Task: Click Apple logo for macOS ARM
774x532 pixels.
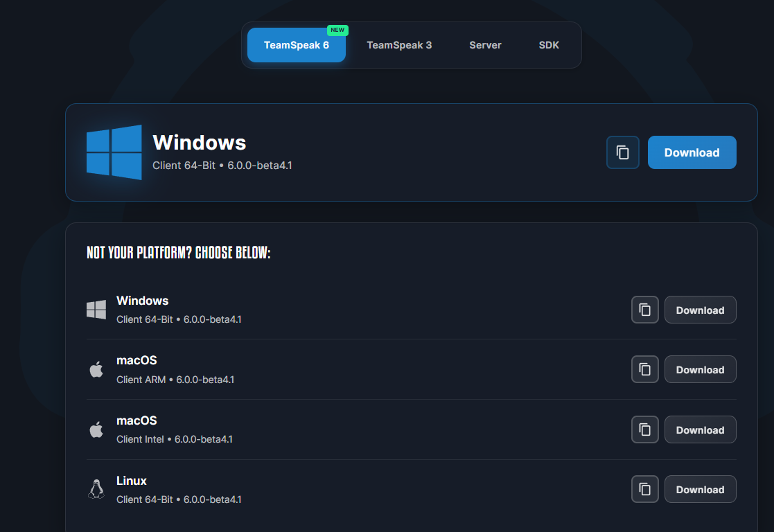Action: pos(96,369)
